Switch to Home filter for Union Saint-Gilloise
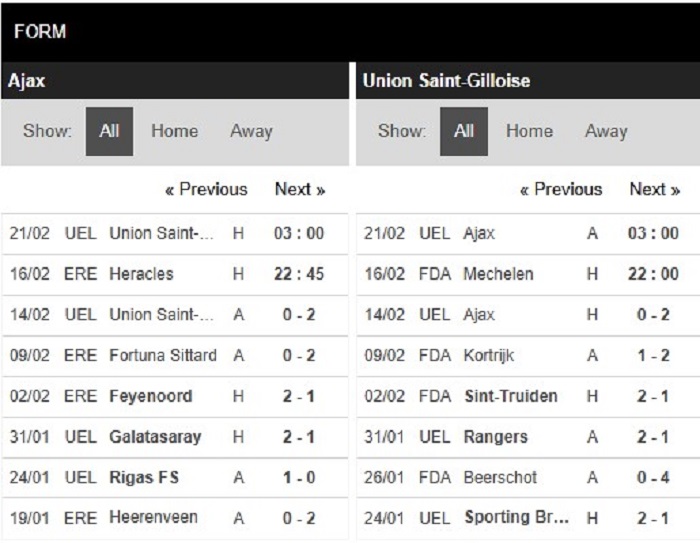700x543 pixels. [529, 131]
